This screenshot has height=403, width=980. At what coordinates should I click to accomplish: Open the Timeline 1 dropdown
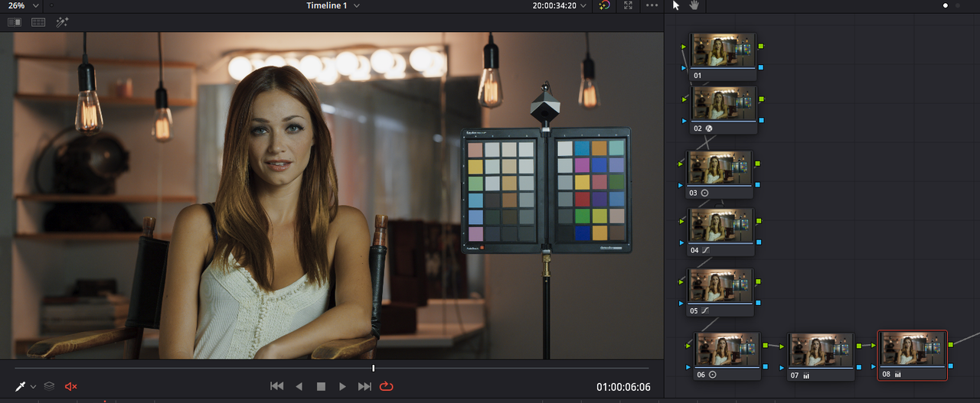tap(333, 5)
